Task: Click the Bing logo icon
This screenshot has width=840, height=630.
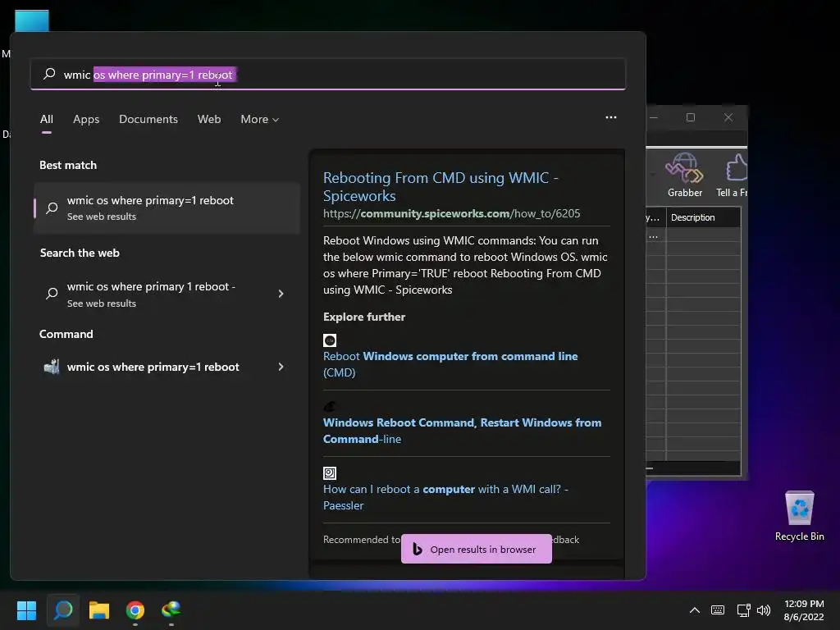Action: [418, 549]
